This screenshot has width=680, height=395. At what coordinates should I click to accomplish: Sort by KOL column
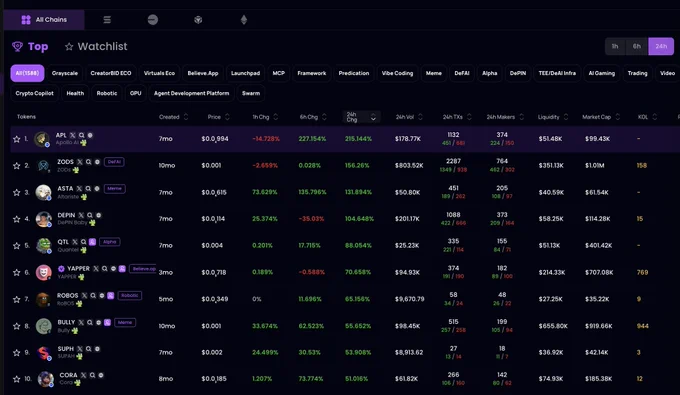(654, 117)
